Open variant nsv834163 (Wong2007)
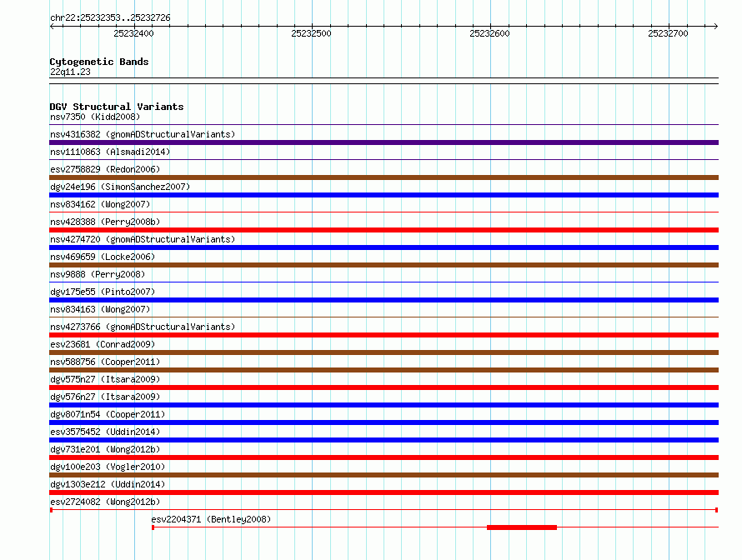Screen dimensions: 742x560 100,309
